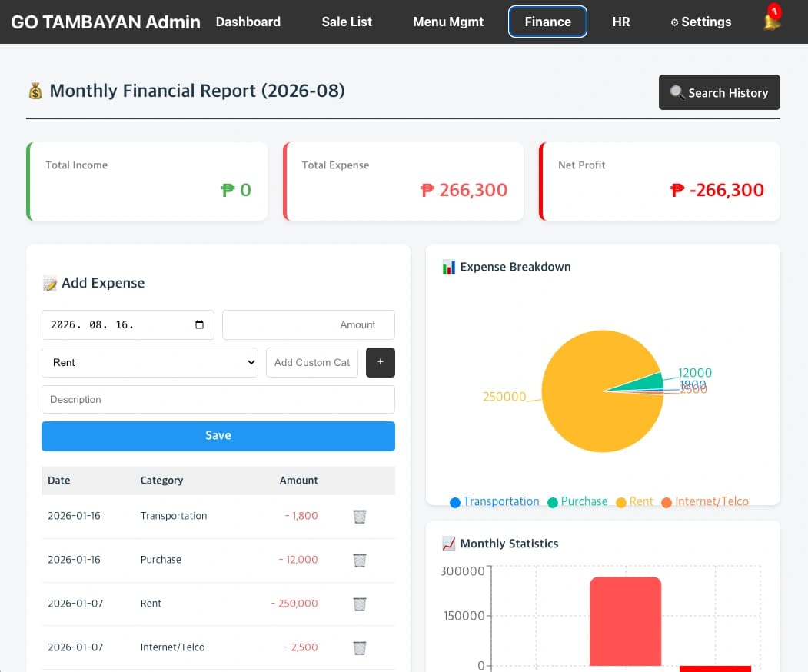Viewport: 808px width, 672px height.
Task: Click the ₱ -266,300 net profit value
Action: (717, 190)
